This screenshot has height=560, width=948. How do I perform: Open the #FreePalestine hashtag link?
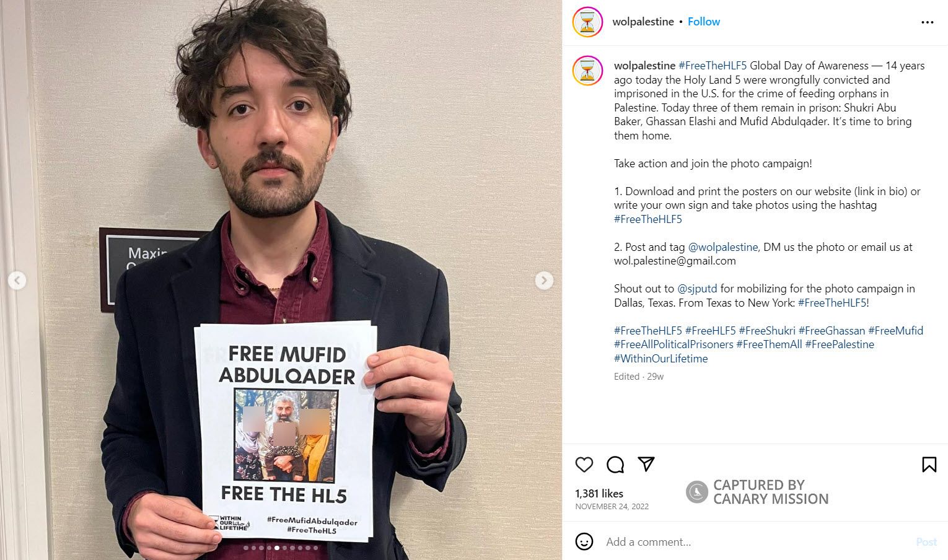[x=840, y=344]
